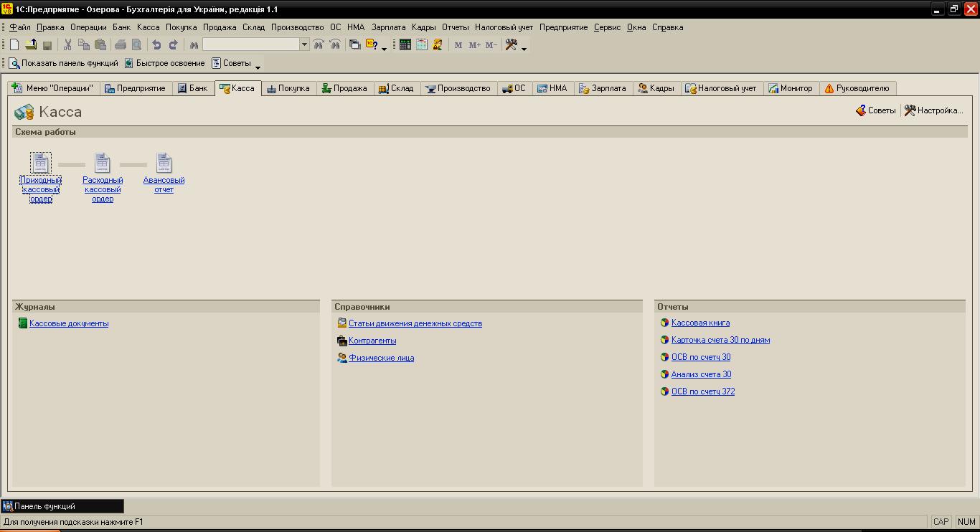Click the windows list icon in toolbar

355,44
